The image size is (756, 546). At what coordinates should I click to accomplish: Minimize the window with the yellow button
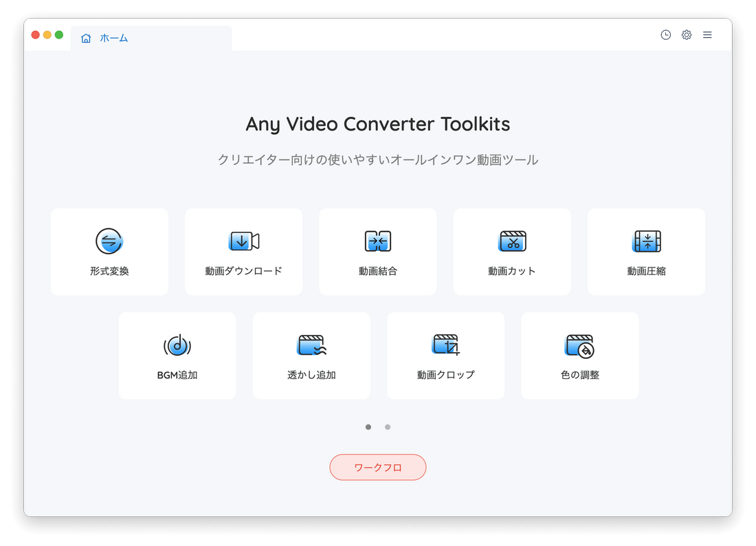pos(47,35)
